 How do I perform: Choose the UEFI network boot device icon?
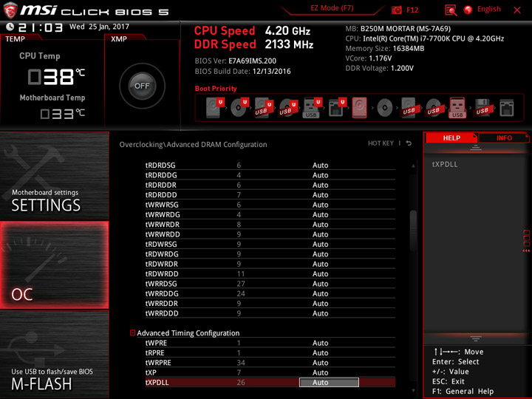[x=337, y=107]
